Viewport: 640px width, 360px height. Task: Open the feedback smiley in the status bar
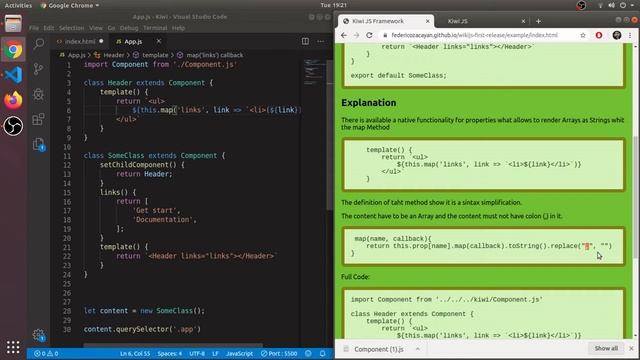pyautogui.click(x=309, y=353)
